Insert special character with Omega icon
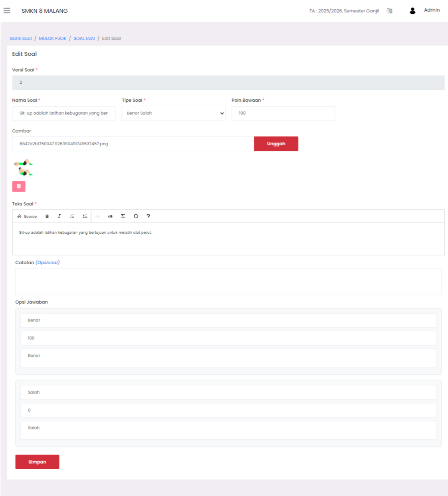Viewport: 448px width, 496px height. tap(136, 216)
